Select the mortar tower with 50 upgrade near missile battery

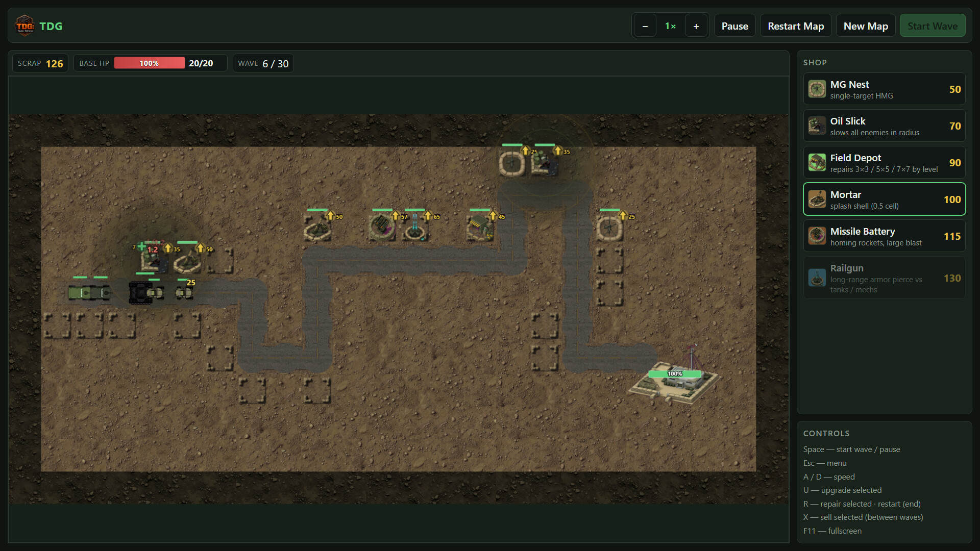[x=317, y=228]
